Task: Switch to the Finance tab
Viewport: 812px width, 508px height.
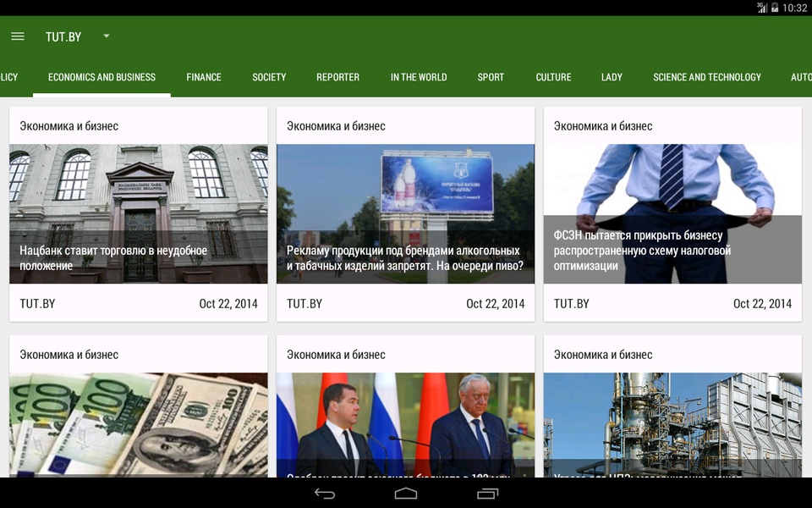Action: [204, 77]
